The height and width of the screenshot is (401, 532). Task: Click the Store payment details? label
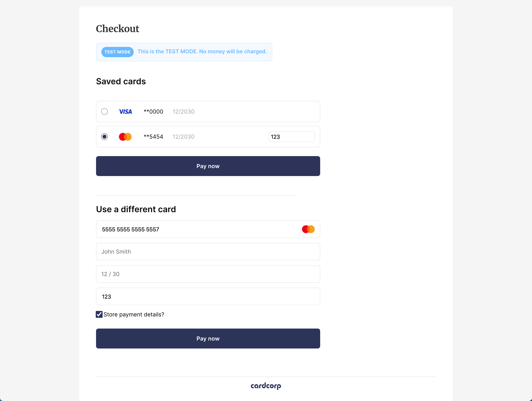click(134, 315)
